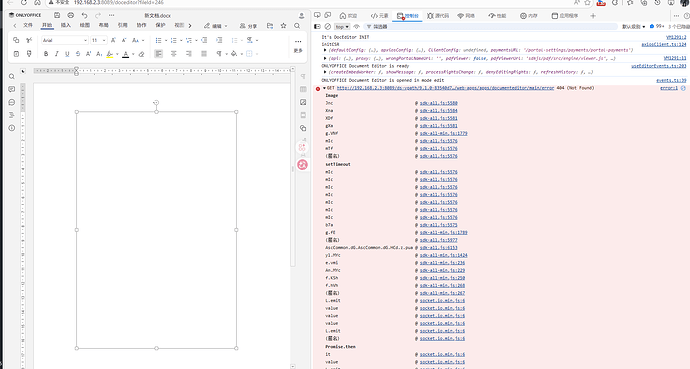Toggle italic formatting
This screenshot has height=369, width=690.
click(x=56, y=54)
